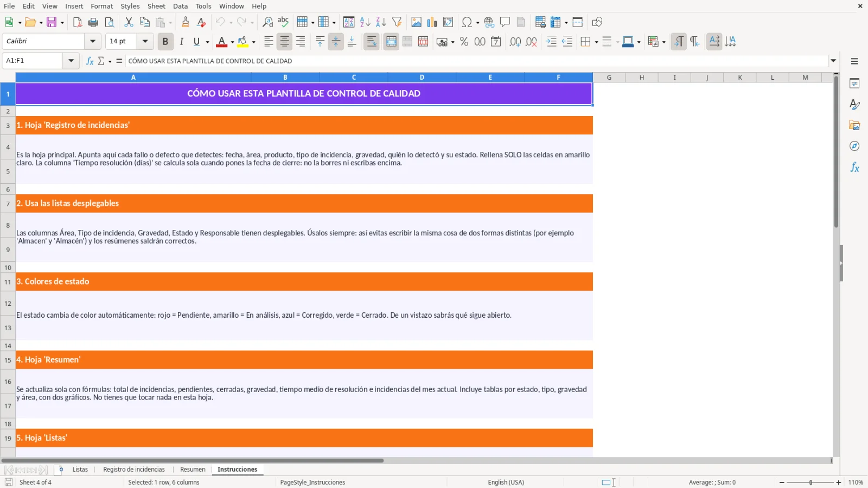Screen dimensions: 868x488
Task: Open Function Wizard fx icon
Action: (x=90, y=61)
